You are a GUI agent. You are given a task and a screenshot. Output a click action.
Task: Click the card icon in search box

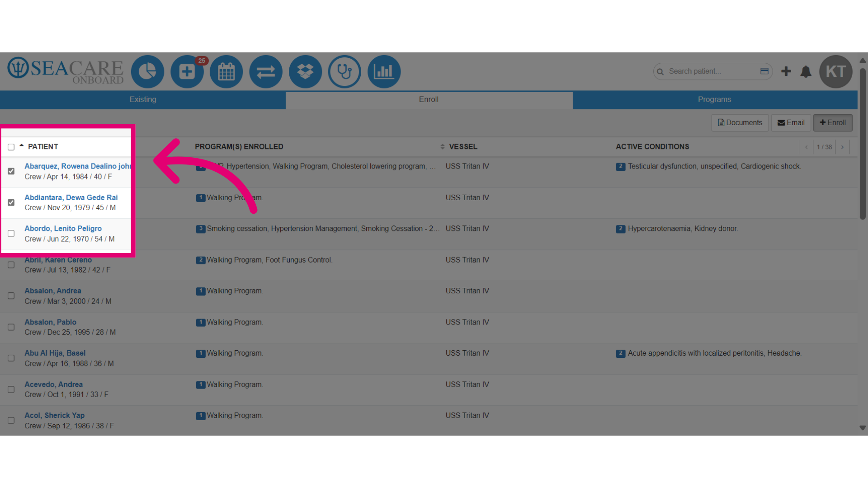(764, 71)
